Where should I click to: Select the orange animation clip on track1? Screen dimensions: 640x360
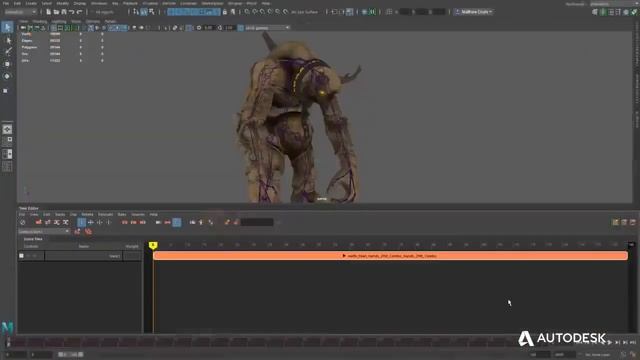(x=390, y=256)
